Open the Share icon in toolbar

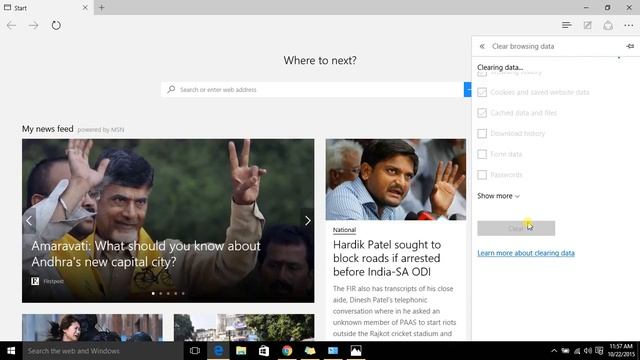click(x=608, y=25)
